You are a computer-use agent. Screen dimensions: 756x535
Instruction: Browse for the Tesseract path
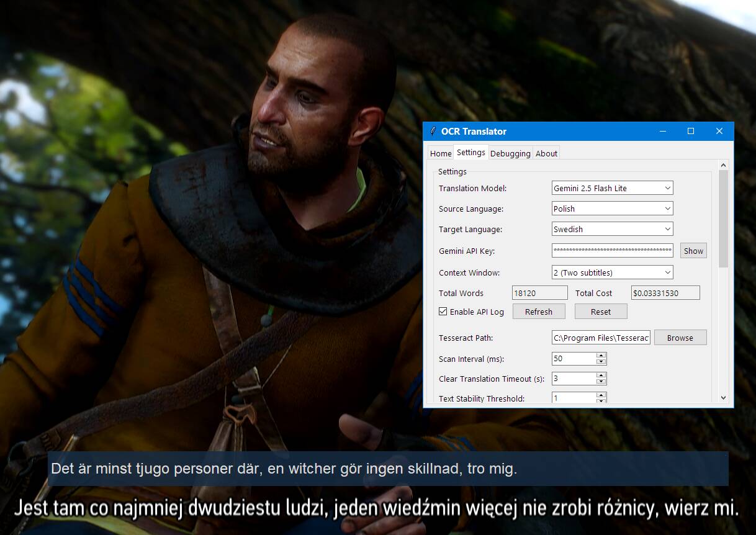680,338
